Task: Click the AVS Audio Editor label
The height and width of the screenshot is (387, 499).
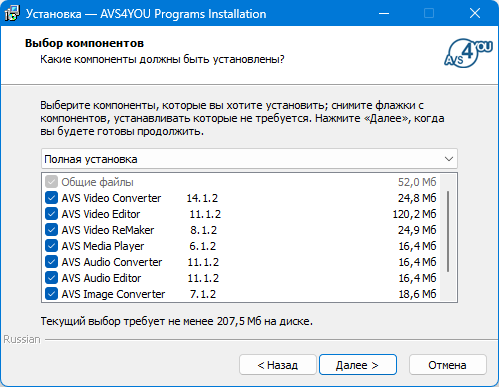Action: coord(101,278)
